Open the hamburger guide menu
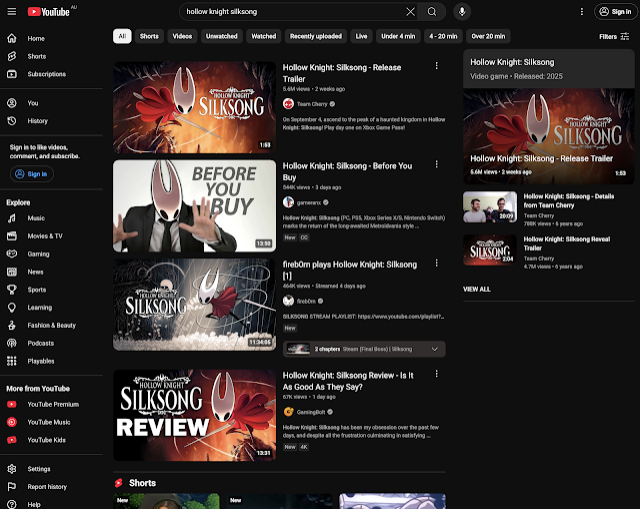The image size is (640, 509). click(11, 12)
